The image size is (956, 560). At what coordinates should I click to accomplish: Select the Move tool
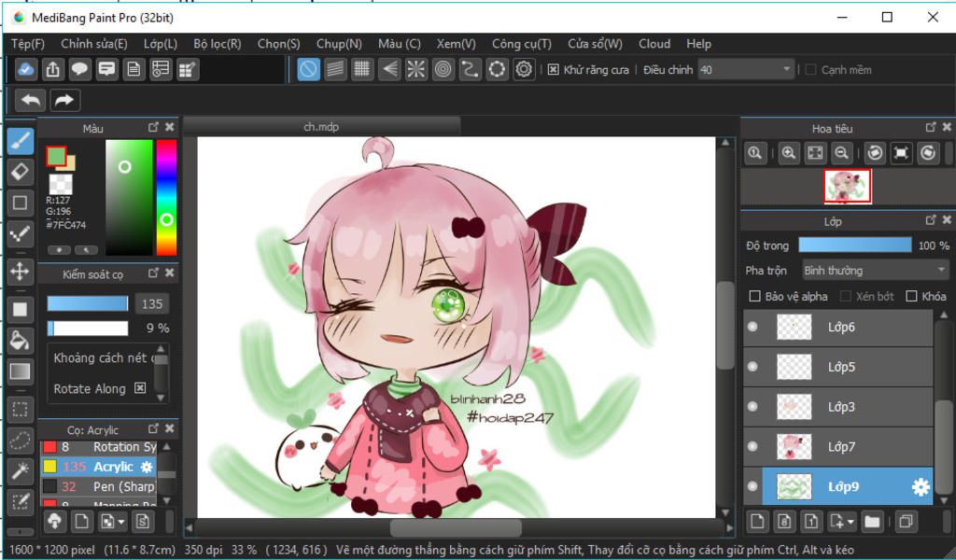(x=21, y=272)
